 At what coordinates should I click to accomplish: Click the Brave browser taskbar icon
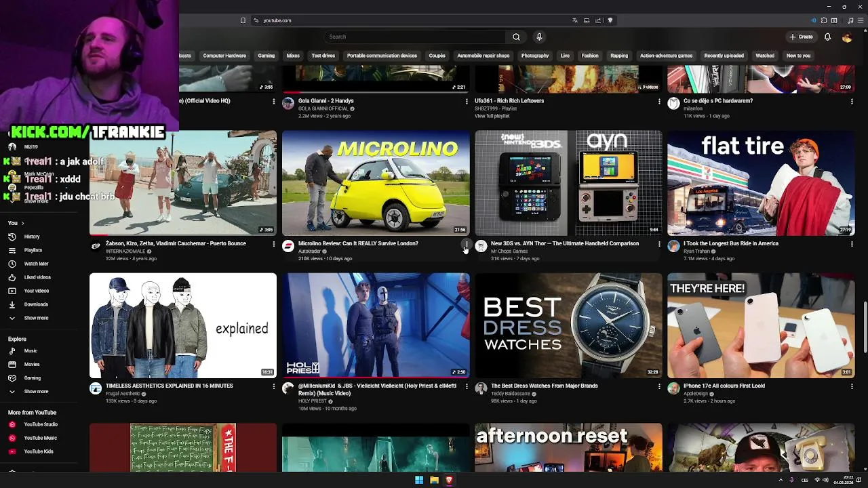point(449,481)
